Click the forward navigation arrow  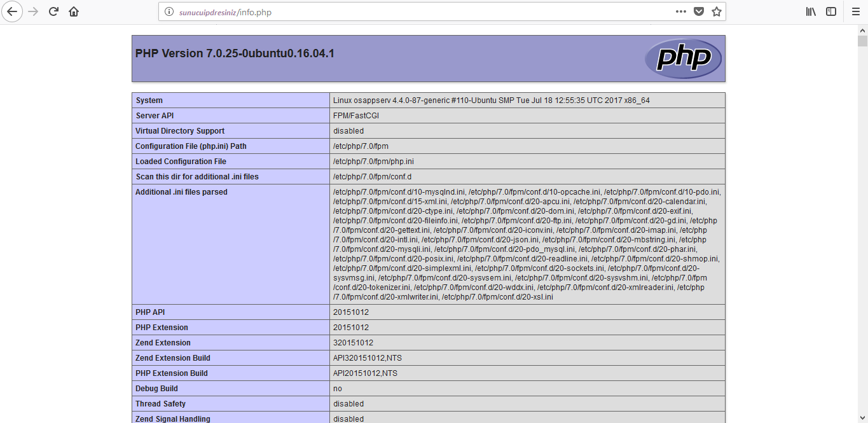point(33,11)
